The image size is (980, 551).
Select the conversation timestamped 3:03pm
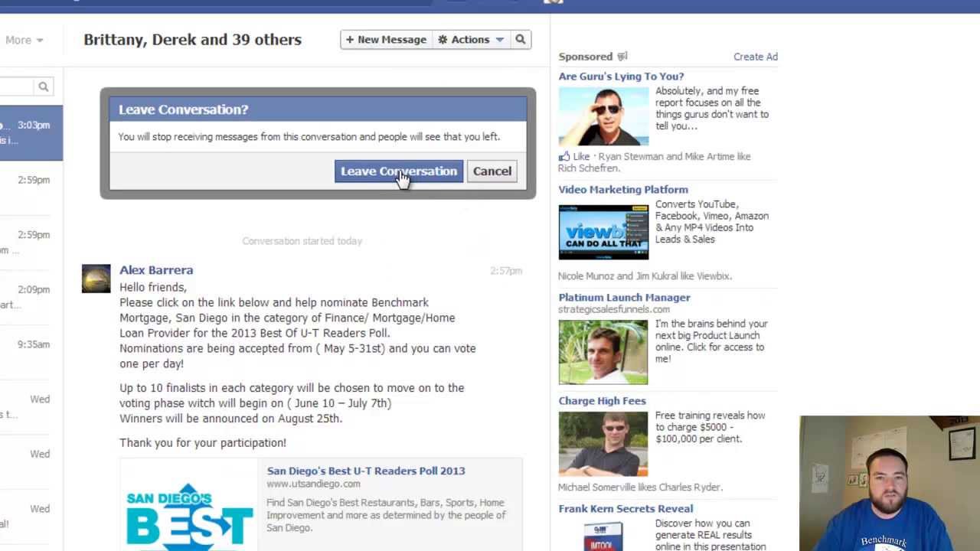click(x=31, y=132)
